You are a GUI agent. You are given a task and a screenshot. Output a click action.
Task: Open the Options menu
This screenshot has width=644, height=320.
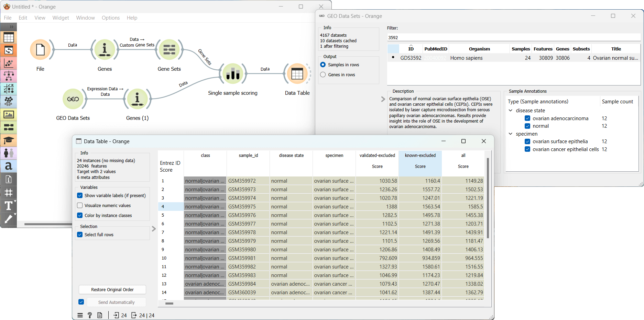pos(111,18)
